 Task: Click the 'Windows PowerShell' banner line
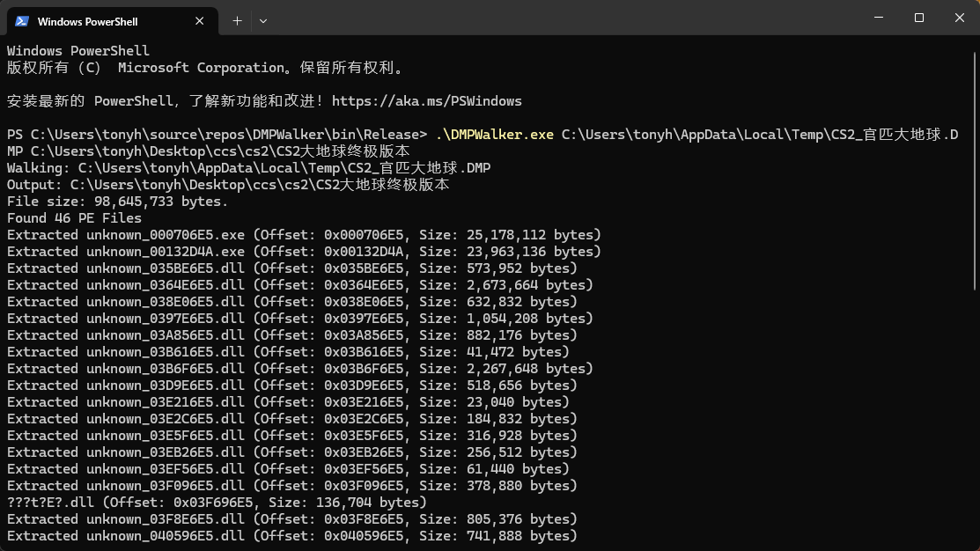[78, 50]
